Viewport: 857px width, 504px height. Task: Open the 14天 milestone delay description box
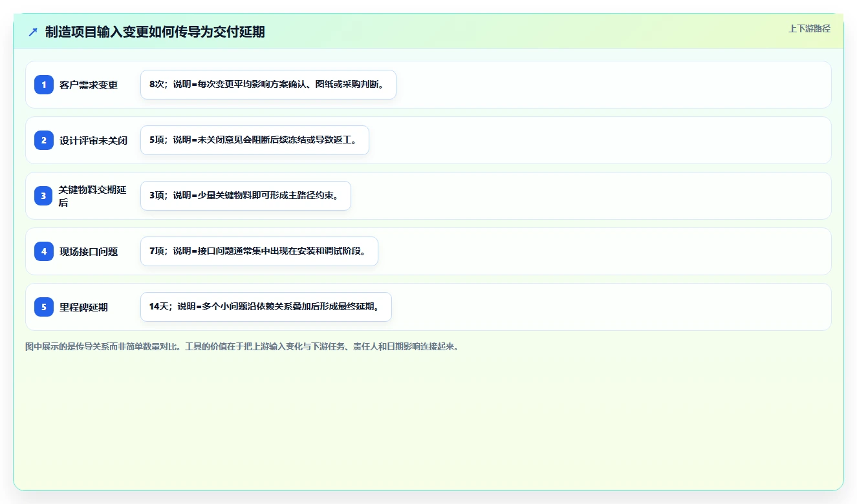[266, 307]
